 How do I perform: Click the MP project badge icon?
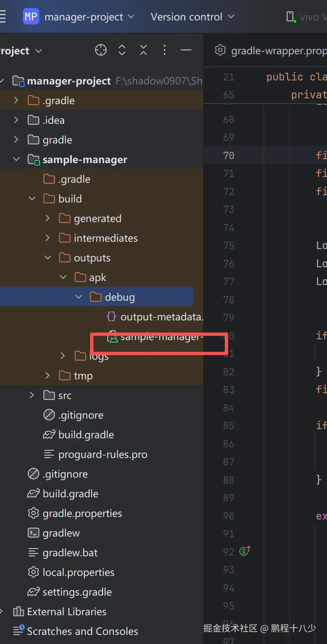(31, 17)
